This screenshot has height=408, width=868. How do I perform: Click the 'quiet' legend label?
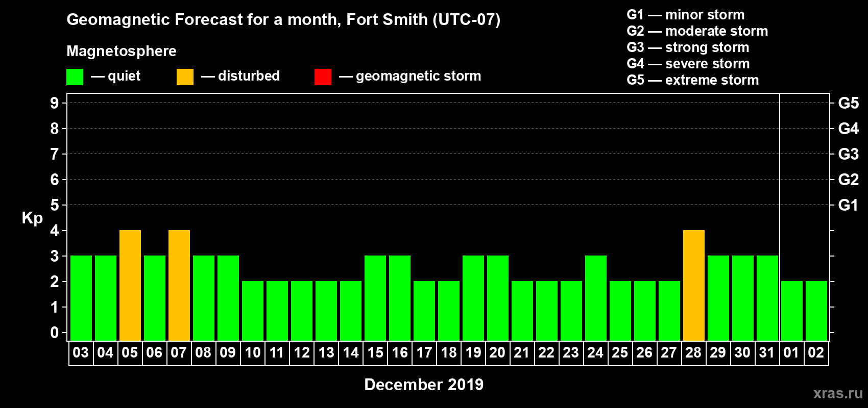tap(124, 76)
